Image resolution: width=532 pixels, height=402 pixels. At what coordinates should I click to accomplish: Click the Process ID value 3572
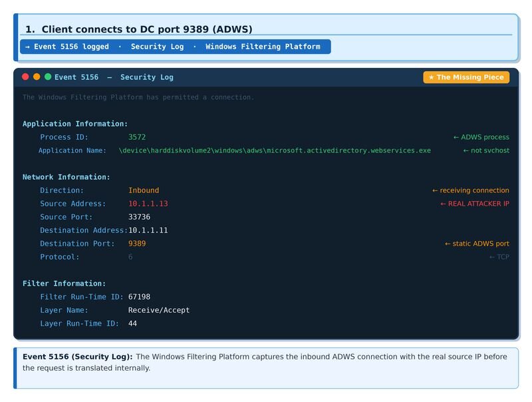pyautogui.click(x=137, y=137)
